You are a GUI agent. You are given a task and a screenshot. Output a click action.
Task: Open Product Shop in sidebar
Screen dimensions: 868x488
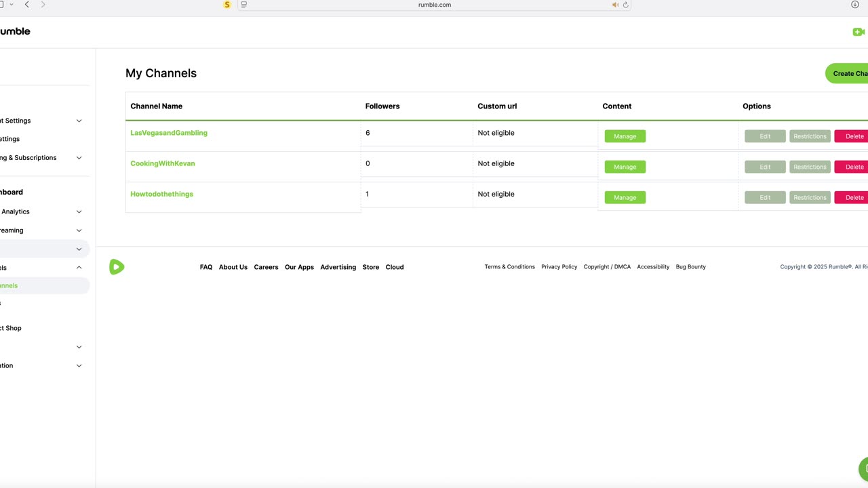[11, 328]
